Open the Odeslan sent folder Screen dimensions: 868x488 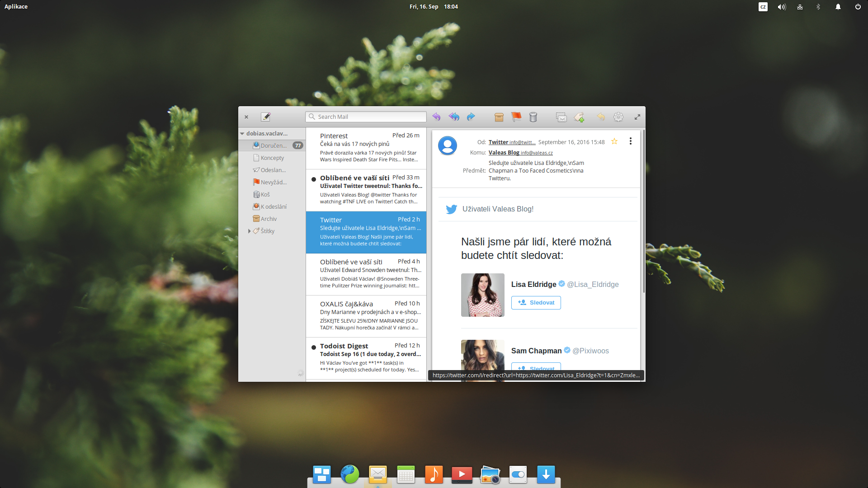(272, 170)
